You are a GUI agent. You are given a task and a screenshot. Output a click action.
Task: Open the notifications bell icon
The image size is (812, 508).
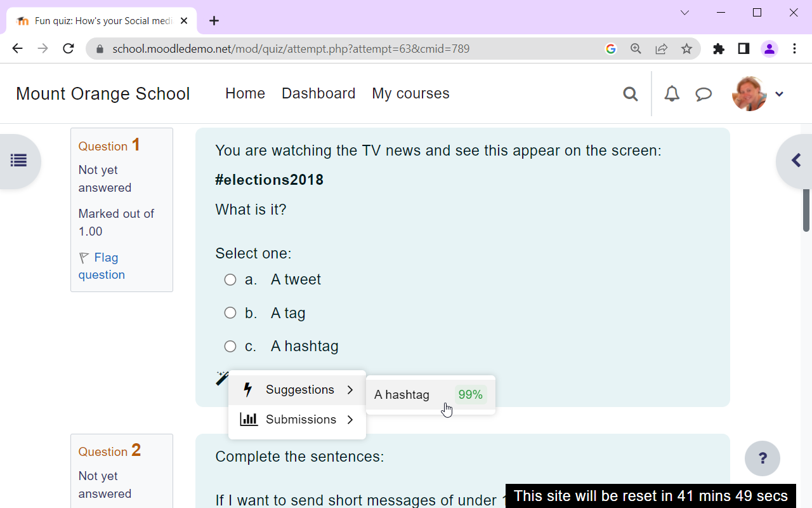[x=672, y=94]
